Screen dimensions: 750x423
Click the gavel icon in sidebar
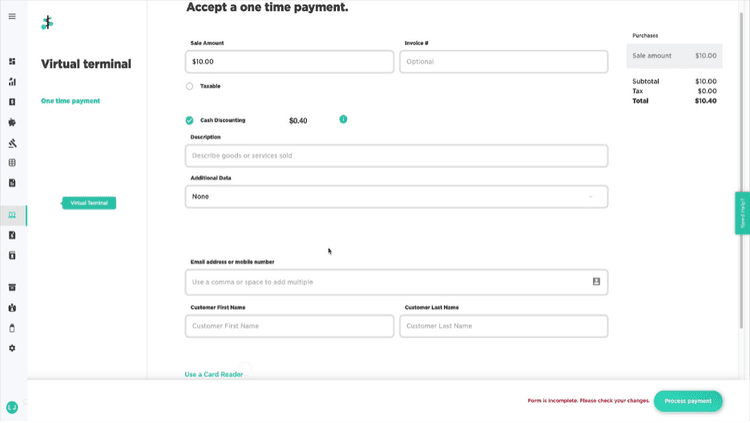(12, 143)
